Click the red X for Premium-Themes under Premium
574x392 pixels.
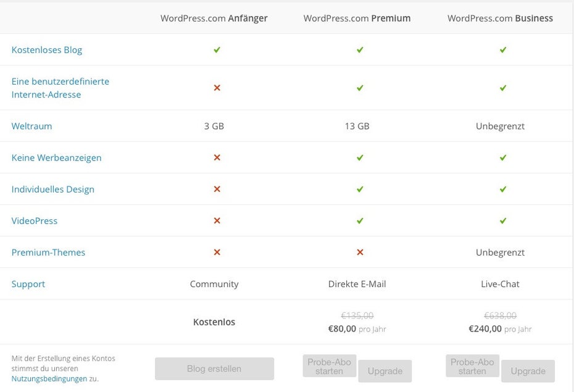tap(360, 252)
